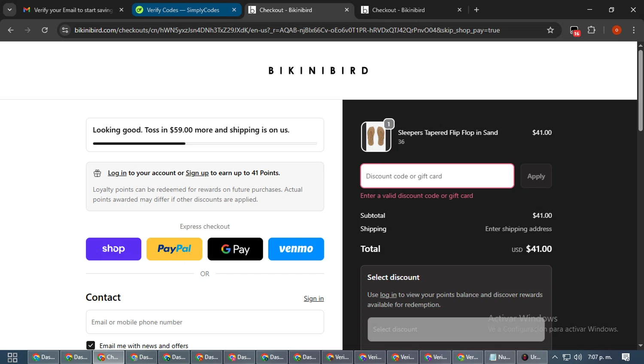The image size is (644, 364).
Task: Click the $41.00 product price text
Action: coord(542,132)
